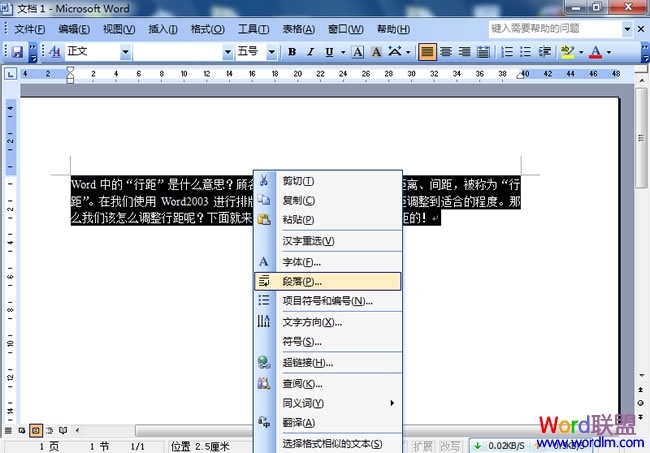
Task: Toggle Underline formatting
Action: click(x=328, y=51)
